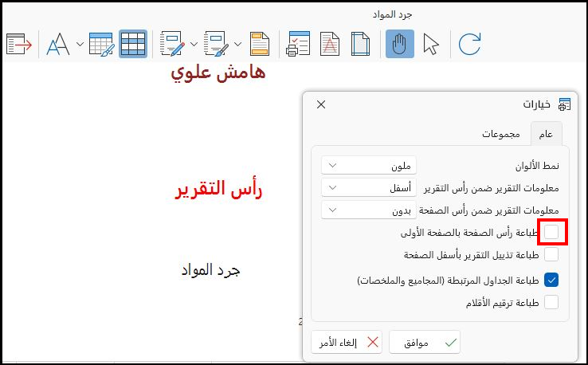Open معلومات التقرير ضمن رأس التقرير dropdown
588x365 pixels.
coord(369,187)
